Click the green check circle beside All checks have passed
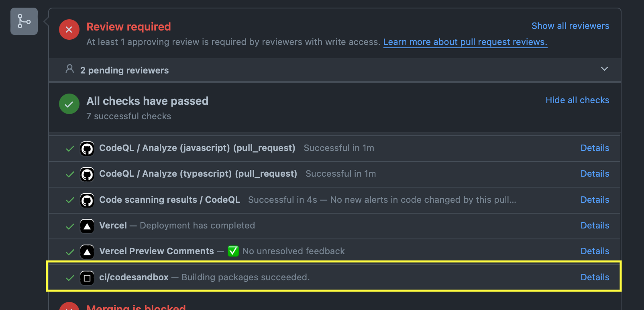The image size is (644, 310). click(x=69, y=104)
